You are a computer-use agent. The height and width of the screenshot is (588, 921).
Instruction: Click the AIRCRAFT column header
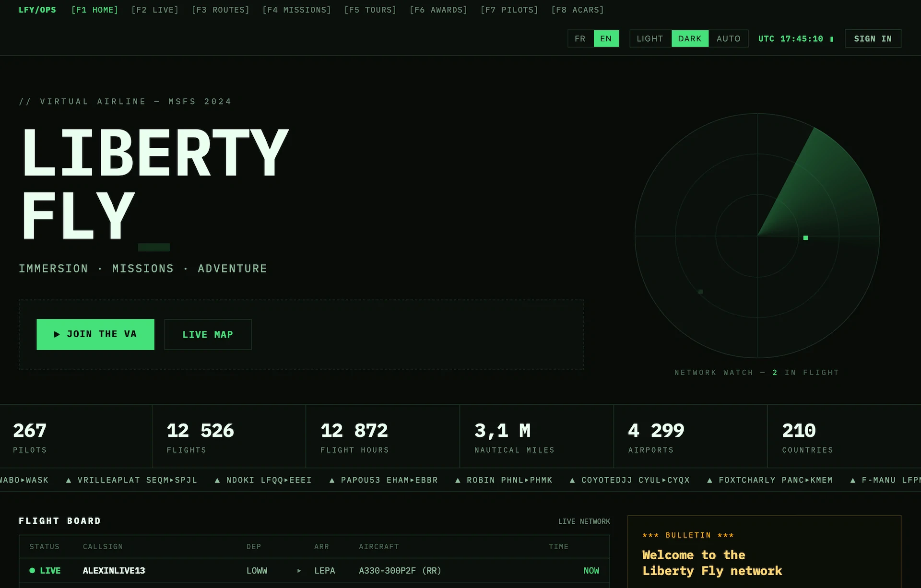[x=379, y=547]
